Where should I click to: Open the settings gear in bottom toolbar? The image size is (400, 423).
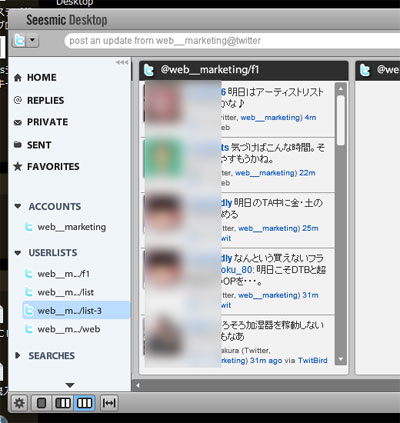(x=19, y=403)
